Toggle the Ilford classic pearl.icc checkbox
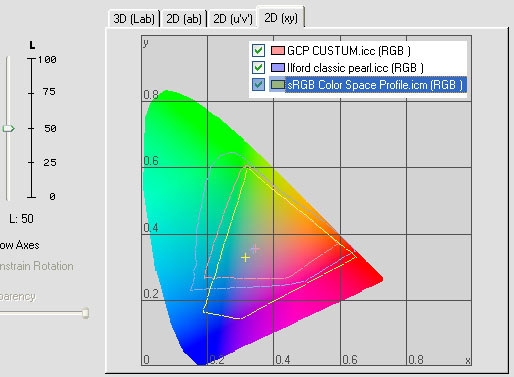The image size is (514, 377). [258, 68]
